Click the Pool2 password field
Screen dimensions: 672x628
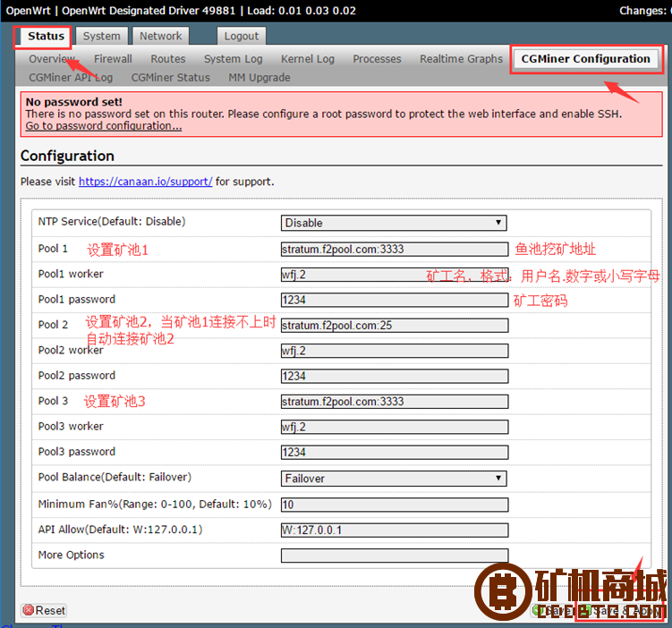pos(395,376)
